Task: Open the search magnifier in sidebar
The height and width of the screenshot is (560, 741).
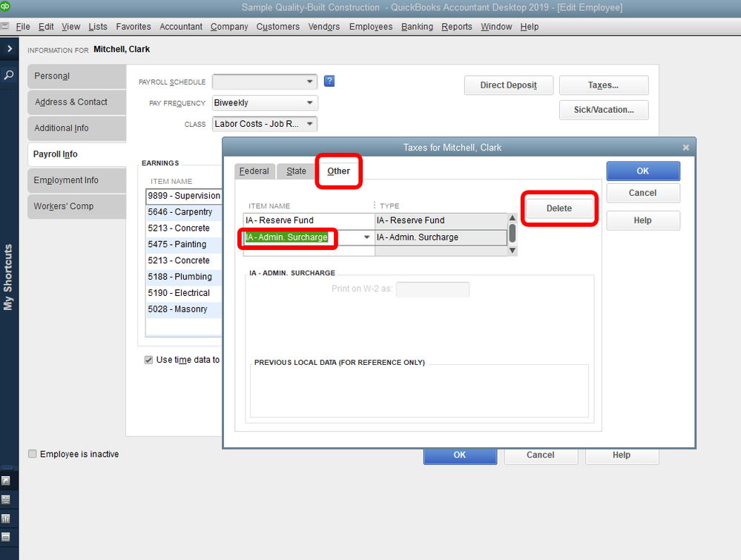Action: tap(9, 75)
